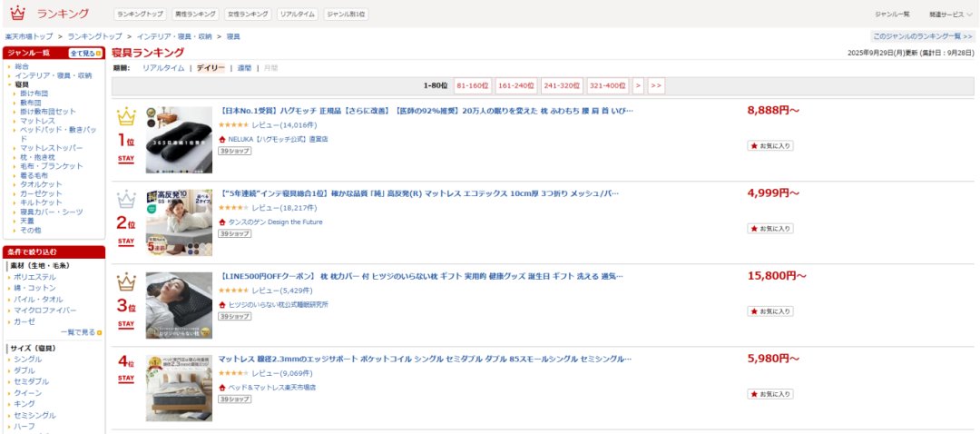Screen dimensions: 980x434
Task: Open ランキングトップ button in header
Action: 140,14
